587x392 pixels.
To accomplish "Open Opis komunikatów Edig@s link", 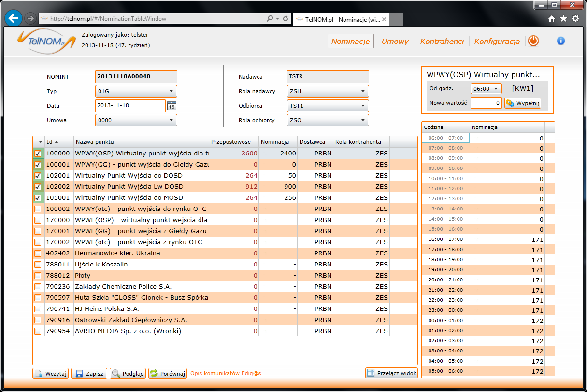I will [x=226, y=374].
